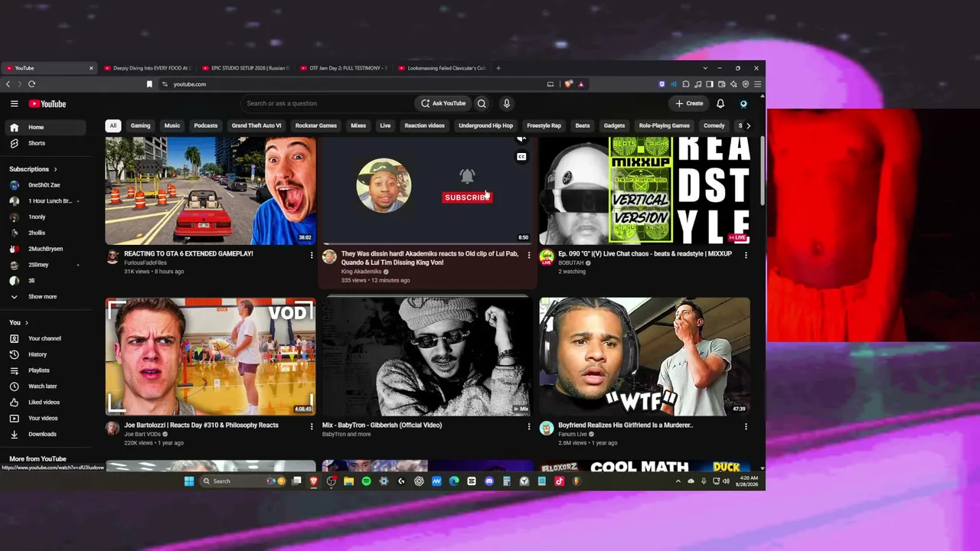Select the All filter chip
980x551 pixels.
113,126
